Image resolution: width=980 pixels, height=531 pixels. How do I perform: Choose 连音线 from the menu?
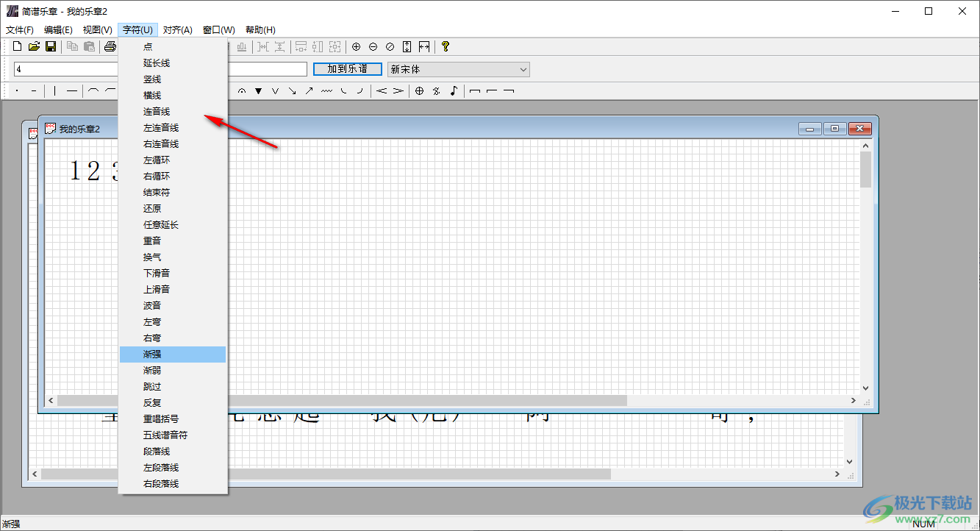click(x=157, y=112)
